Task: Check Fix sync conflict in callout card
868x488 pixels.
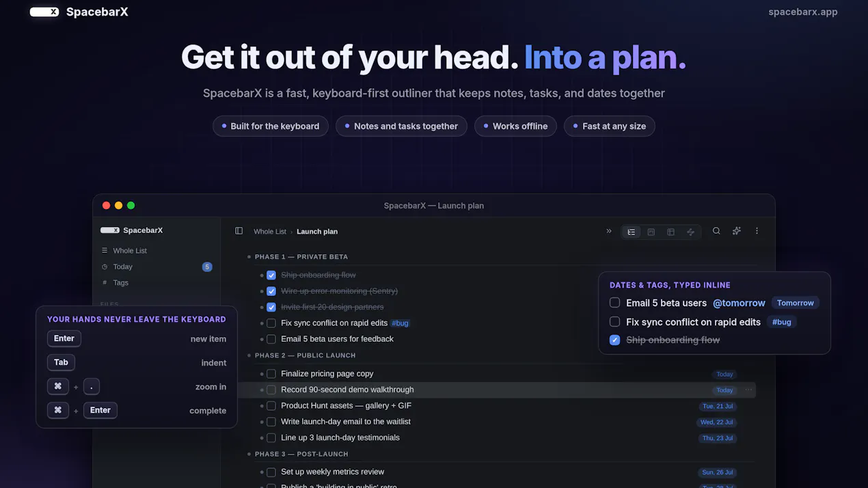Action: pyautogui.click(x=614, y=322)
